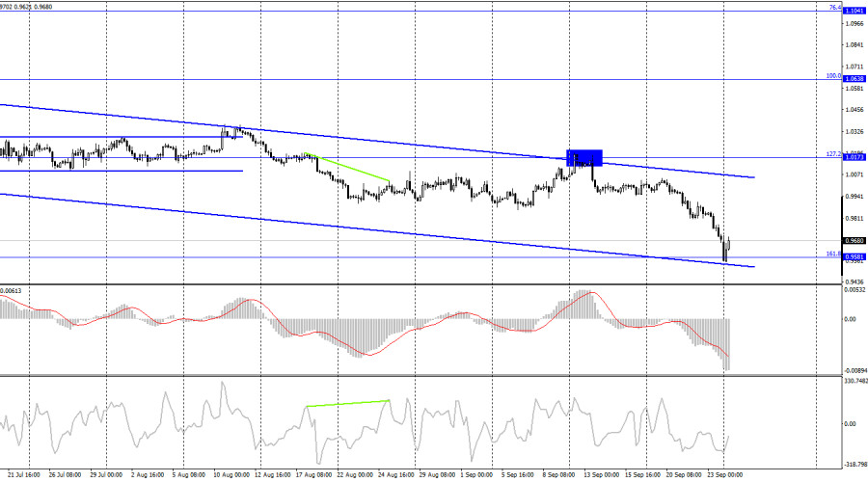Select the 76.4 Fibonacci level label

point(835,7)
